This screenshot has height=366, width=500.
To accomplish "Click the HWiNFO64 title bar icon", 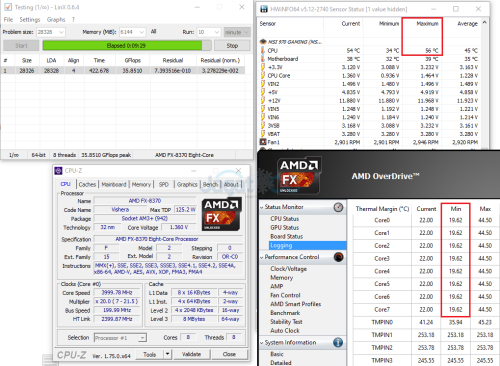I will [x=264, y=9].
